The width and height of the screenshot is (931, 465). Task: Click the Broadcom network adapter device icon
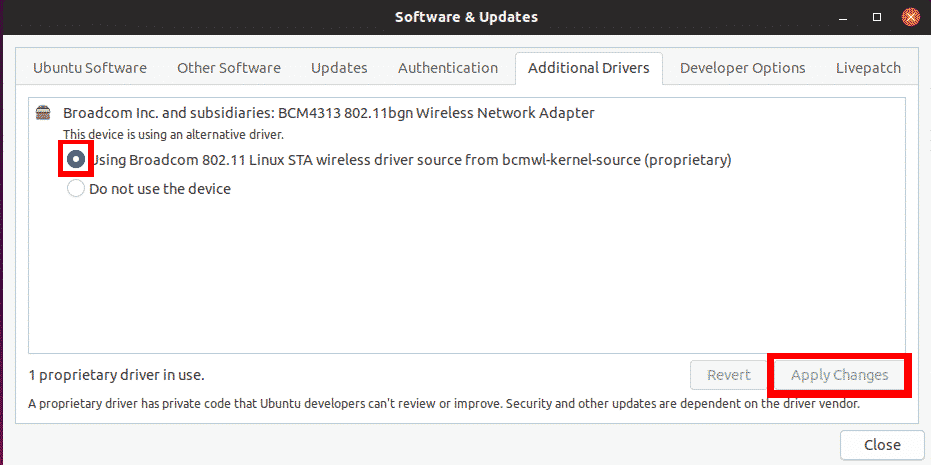pos(43,113)
